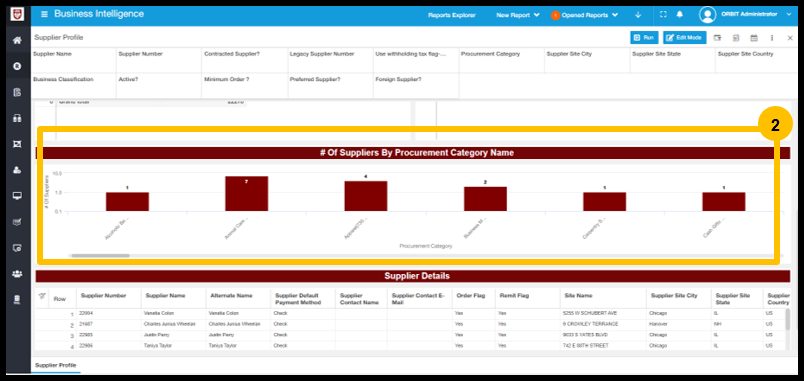Click the Supplier Name filter field
This screenshot has width=804, height=381.
point(74,60)
